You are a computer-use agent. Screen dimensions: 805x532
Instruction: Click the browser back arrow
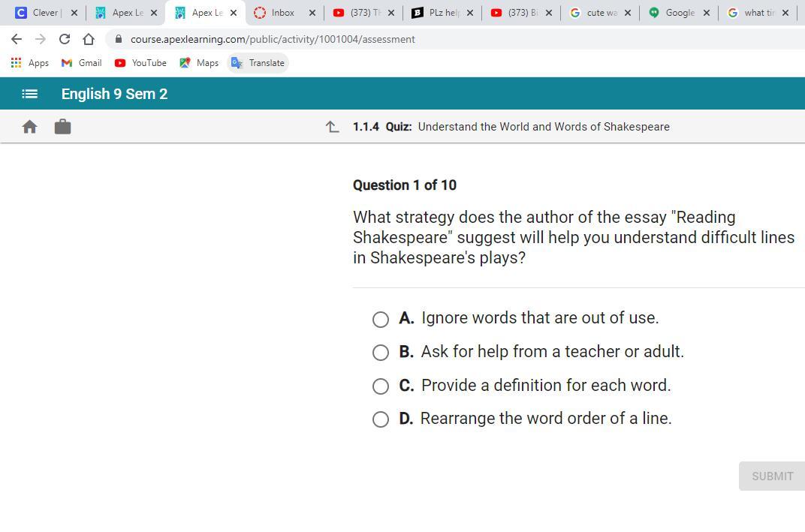[17, 39]
